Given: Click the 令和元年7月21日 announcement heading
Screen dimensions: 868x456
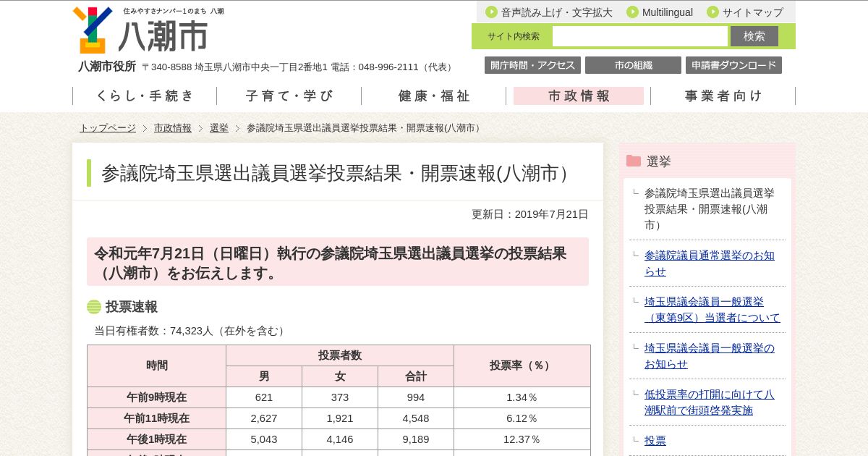Looking at the screenshot, I should coord(338,263).
